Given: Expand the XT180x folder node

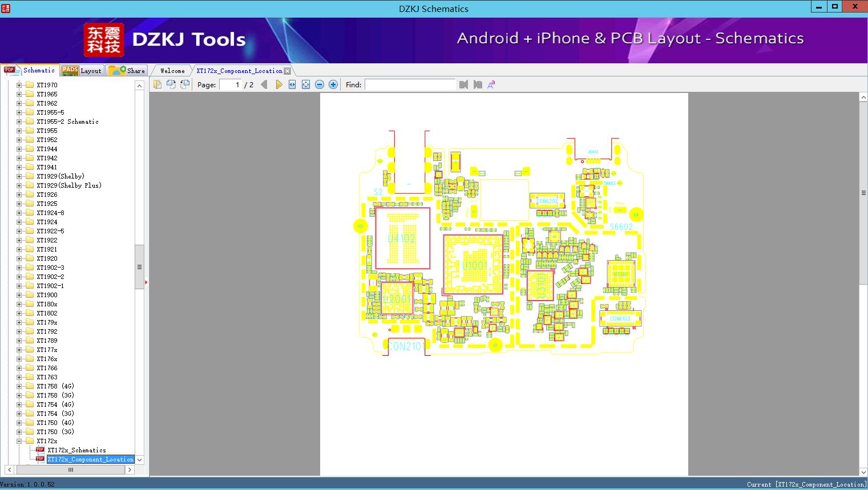Looking at the screenshot, I should click(x=19, y=304).
